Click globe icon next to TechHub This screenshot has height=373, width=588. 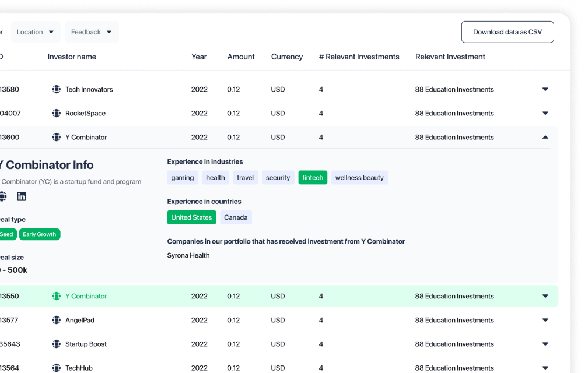[x=56, y=368]
